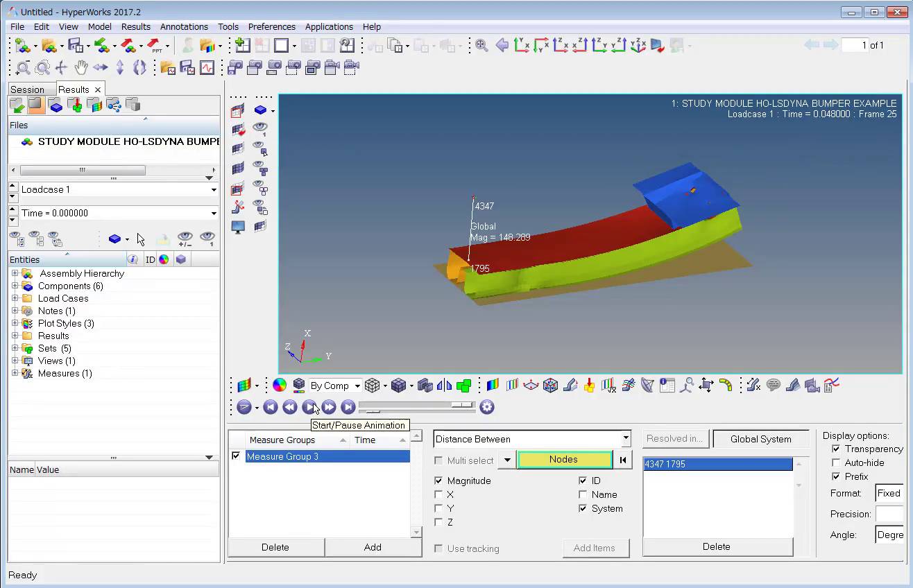Enable the X component checkbox

pos(438,494)
